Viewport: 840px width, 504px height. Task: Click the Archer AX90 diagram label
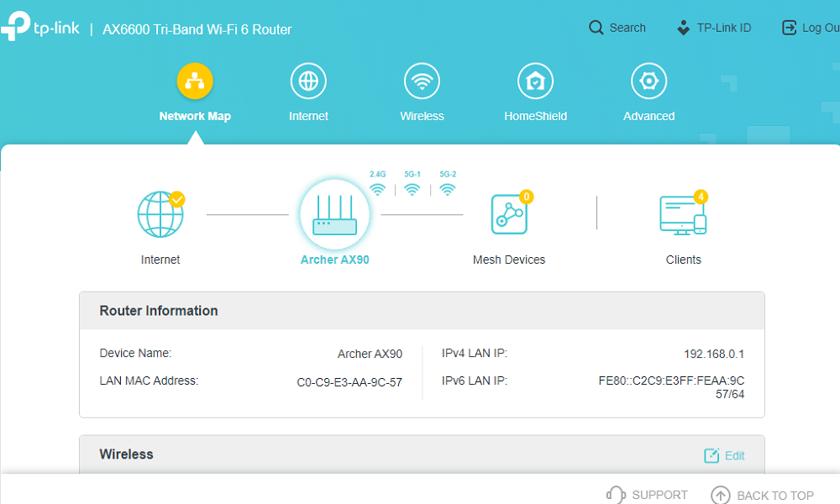point(335,260)
